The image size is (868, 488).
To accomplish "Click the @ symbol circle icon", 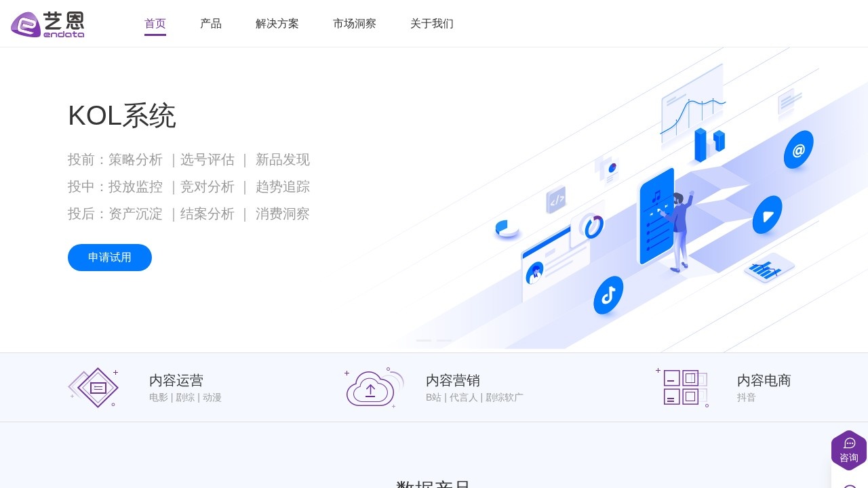I will coord(798,150).
